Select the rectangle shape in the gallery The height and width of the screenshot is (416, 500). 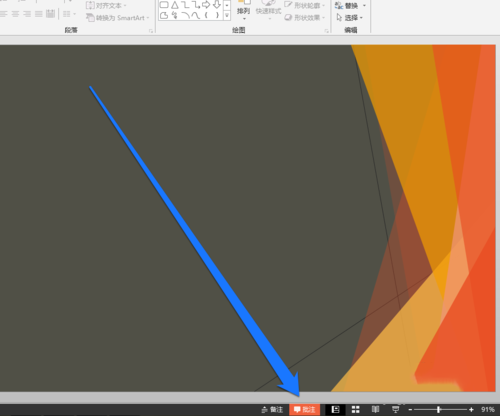click(164, 5)
